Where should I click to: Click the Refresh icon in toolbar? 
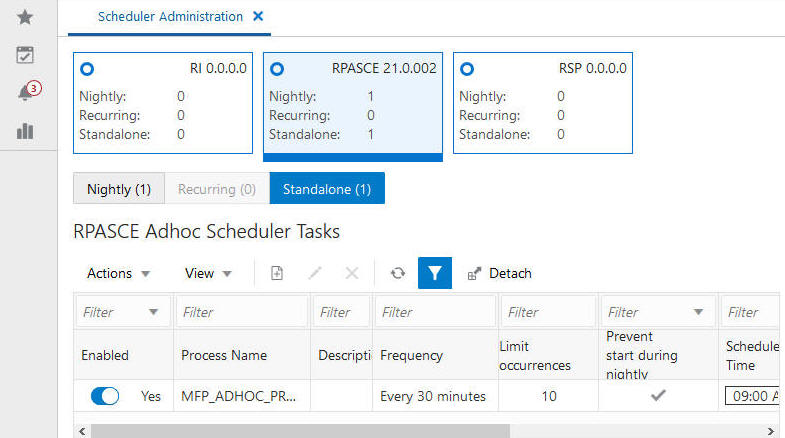398,273
